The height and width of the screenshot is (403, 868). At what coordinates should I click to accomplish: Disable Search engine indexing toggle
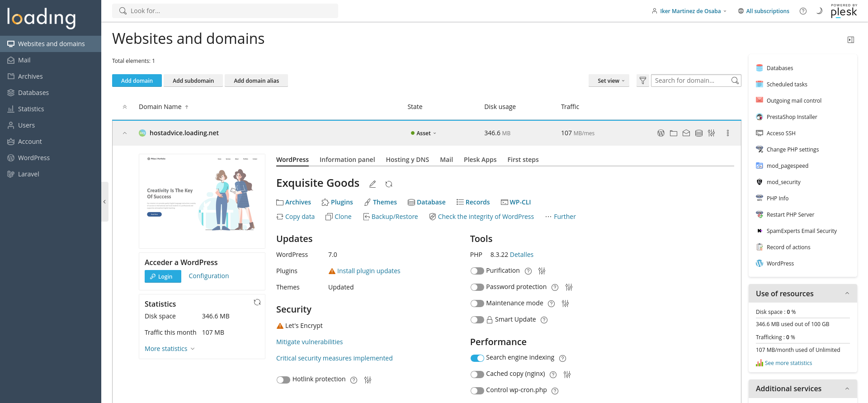click(477, 358)
